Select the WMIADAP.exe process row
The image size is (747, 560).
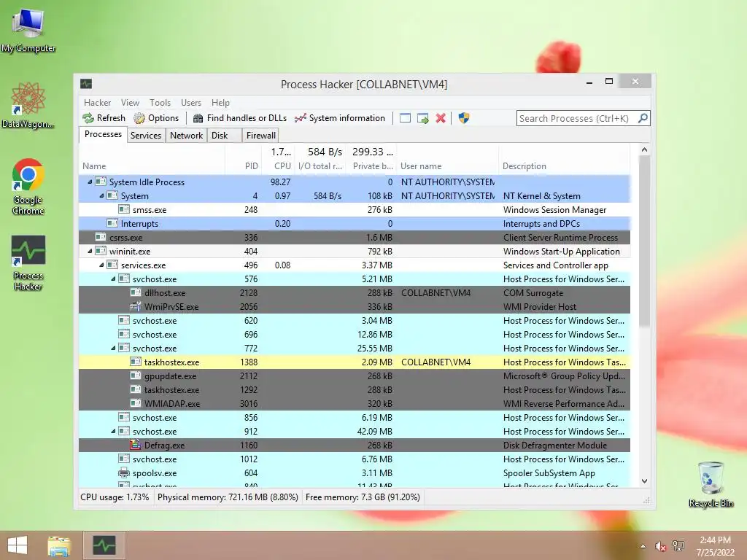[355, 403]
